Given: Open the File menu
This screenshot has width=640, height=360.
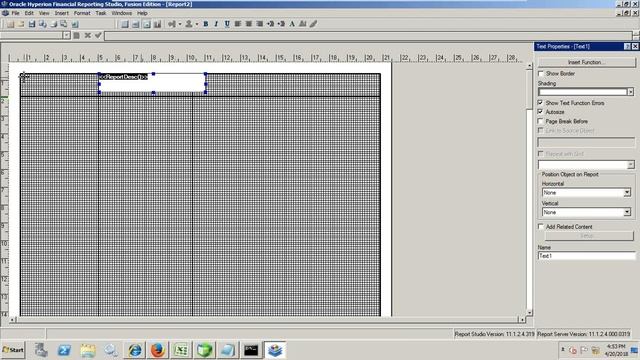Looking at the screenshot, I should click(15, 13).
